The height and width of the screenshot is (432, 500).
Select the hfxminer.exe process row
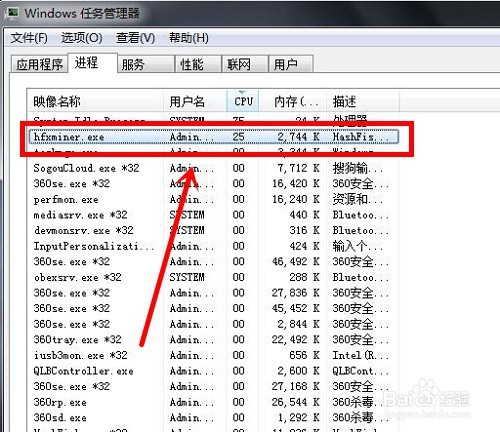click(214, 137)
